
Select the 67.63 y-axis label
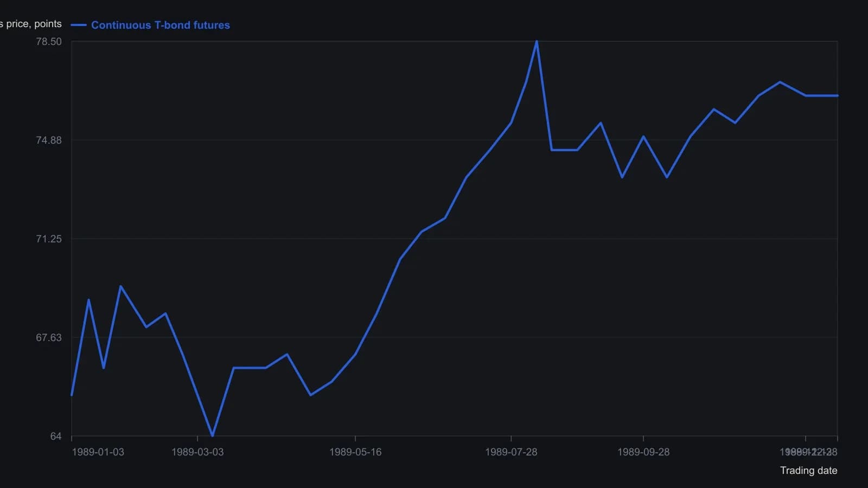pos(49,338)
